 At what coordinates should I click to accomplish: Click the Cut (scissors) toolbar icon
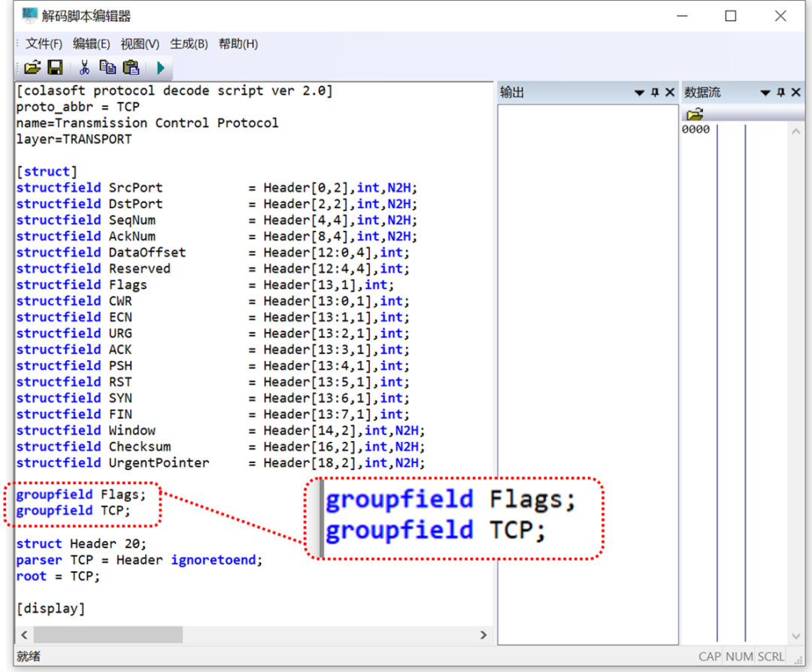coord(84,68)
